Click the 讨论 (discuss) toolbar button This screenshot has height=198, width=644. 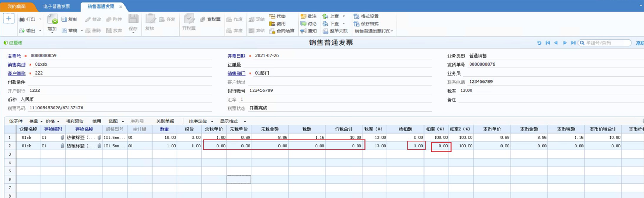[309, 24]
